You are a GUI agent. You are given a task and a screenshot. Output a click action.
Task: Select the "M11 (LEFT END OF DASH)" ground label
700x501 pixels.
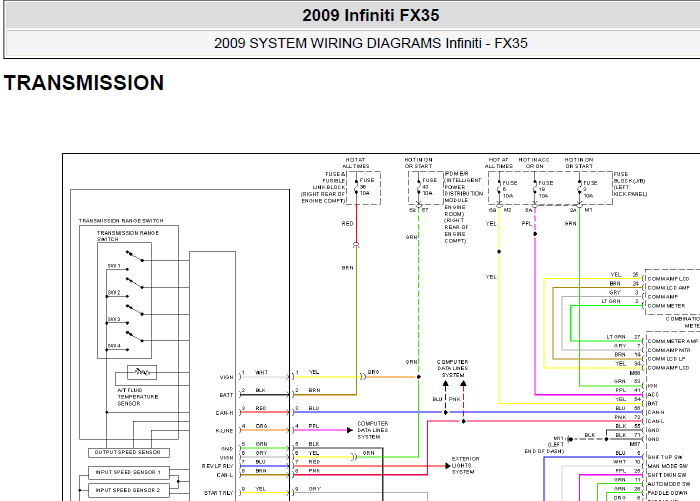[546, 445]
